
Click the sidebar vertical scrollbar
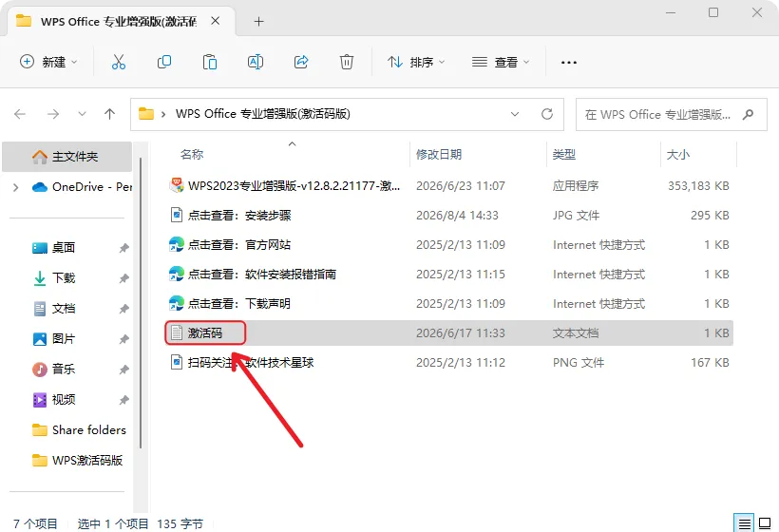pos(142,303)
